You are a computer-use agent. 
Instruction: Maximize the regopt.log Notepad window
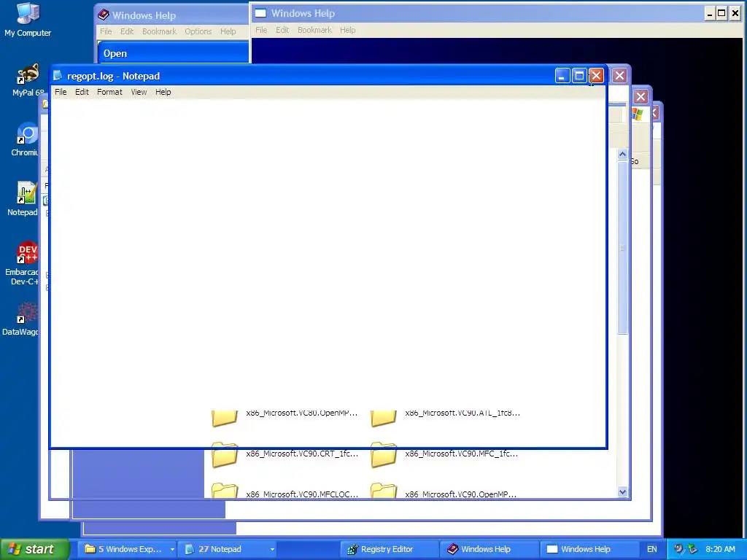point(579,76)
